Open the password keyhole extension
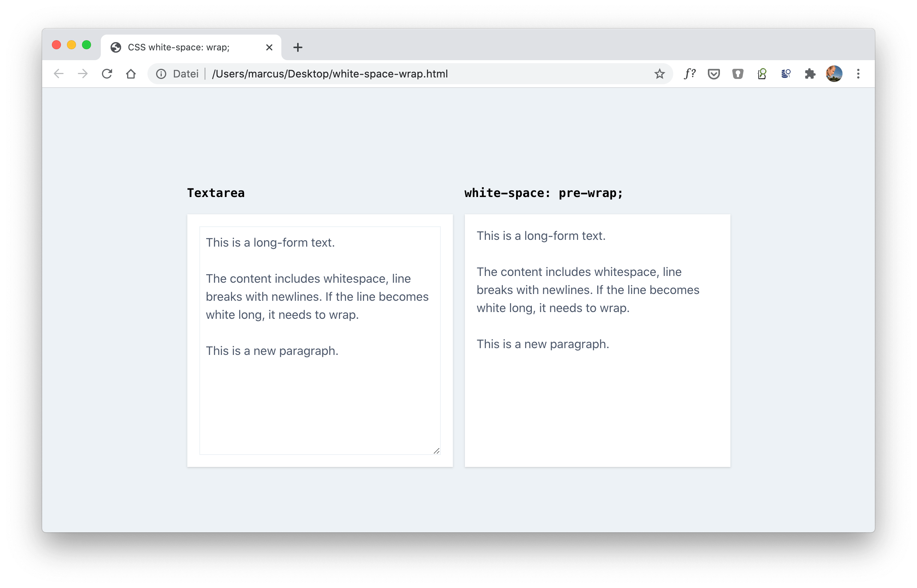The height and width of the screenshot is (588, 917). coord(738,74)
